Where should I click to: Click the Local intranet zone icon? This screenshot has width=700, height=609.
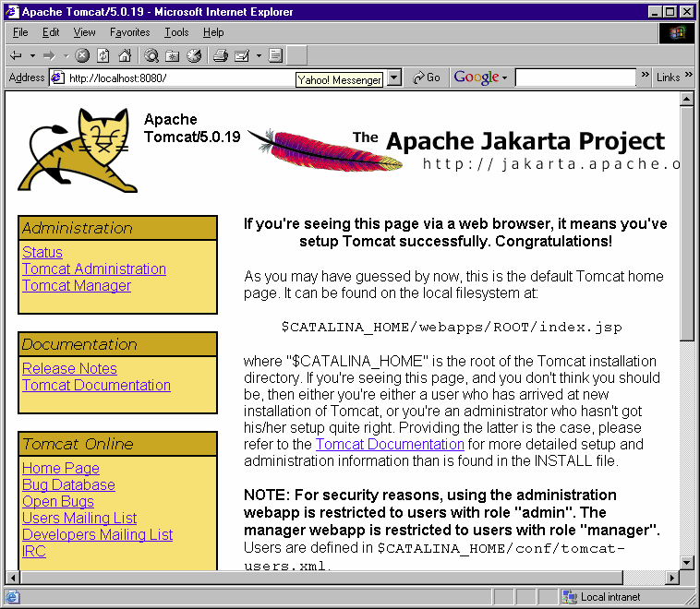(x=569, y=596)
